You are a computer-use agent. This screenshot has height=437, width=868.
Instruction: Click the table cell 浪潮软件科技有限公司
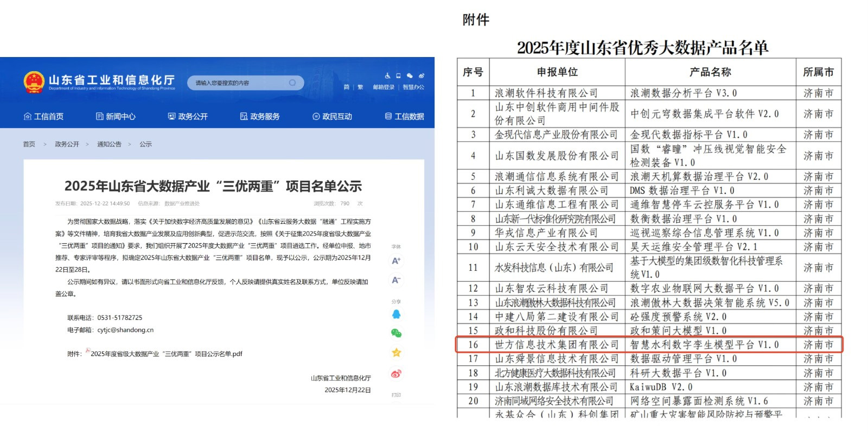(557, 93)
